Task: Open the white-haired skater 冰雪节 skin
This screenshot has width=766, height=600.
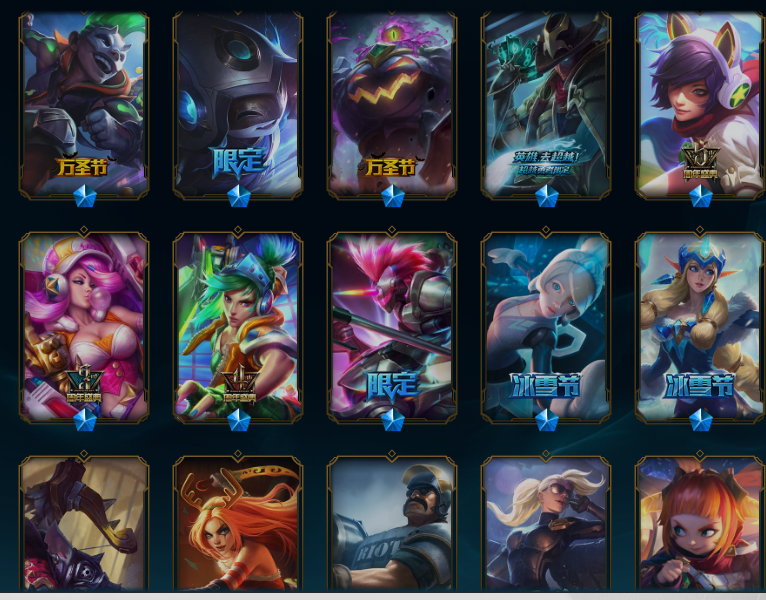Action: (546, 326)
